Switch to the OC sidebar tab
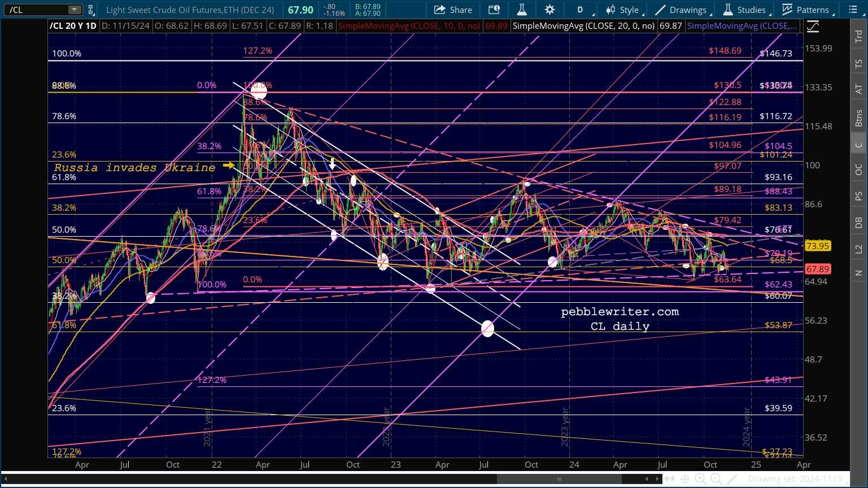The width and height of the screenshot is (868, 488). (858, 170)
